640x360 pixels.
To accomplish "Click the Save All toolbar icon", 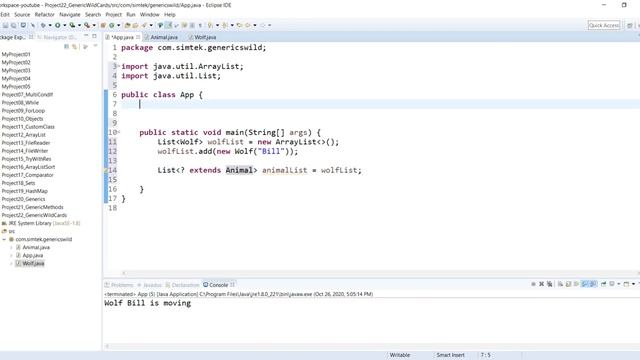I will pos(13,25).
